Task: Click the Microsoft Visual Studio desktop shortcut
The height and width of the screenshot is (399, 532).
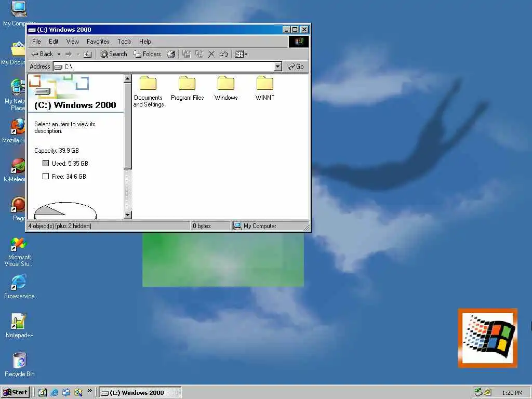Action: [19, 252]
